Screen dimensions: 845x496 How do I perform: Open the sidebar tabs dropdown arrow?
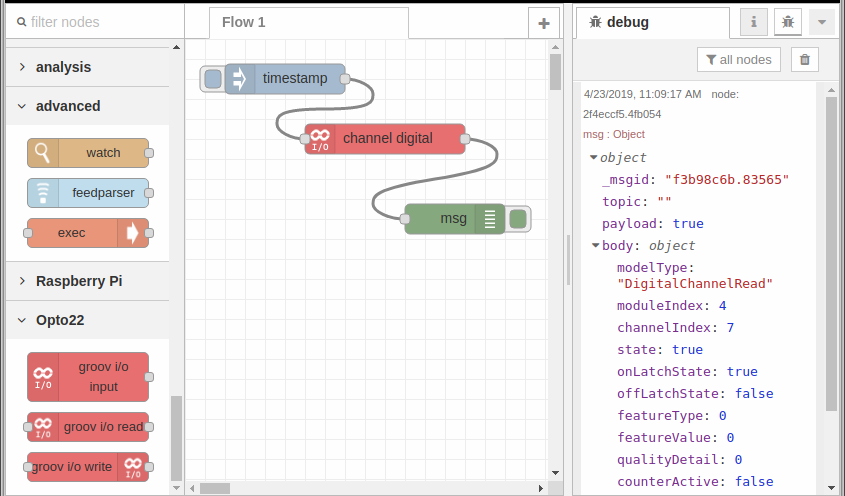(822, 22)
